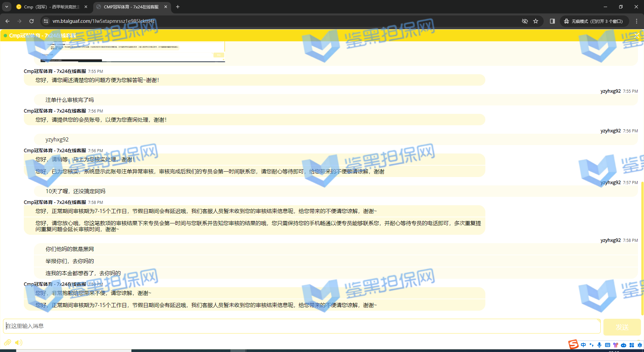Focus the 在这里输入消息 message field
The image size is (644, 352).
(302, 326)
